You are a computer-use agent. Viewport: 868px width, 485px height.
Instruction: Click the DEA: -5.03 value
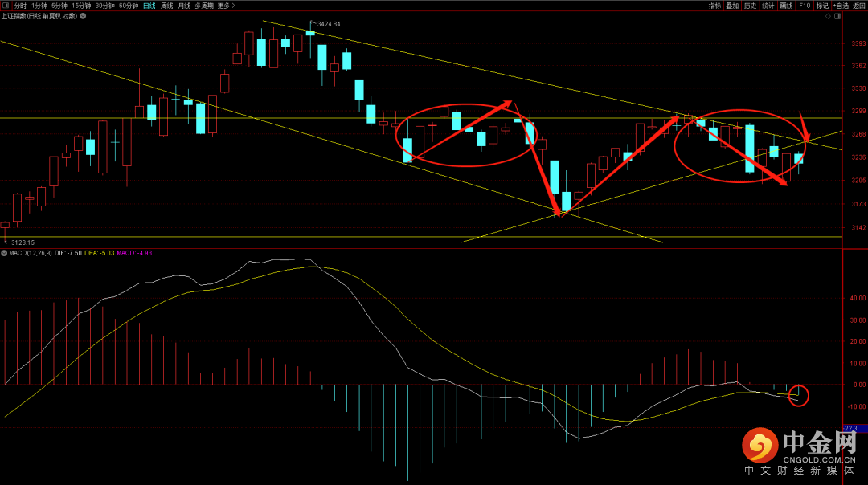99,253
